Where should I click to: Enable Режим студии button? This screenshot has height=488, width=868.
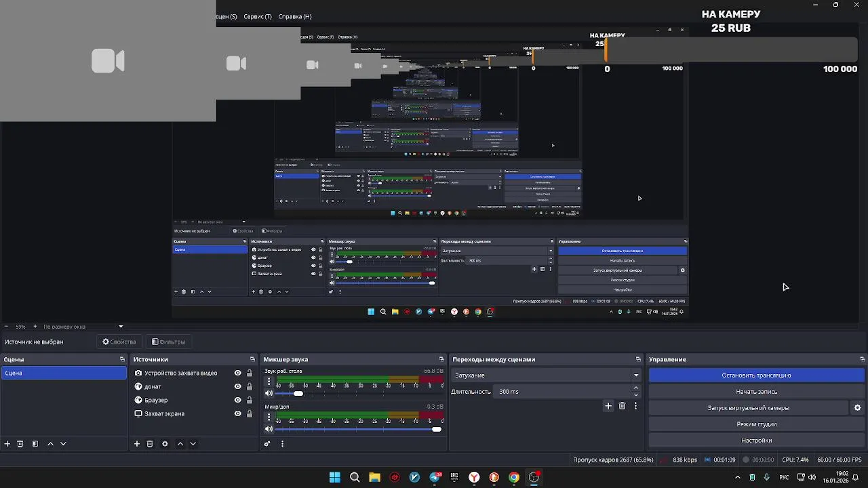756,424
